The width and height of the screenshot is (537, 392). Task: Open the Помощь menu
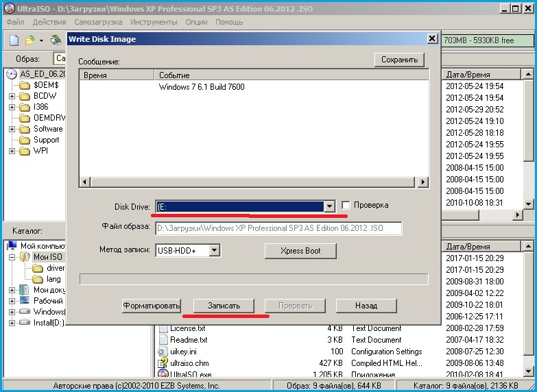229,22
